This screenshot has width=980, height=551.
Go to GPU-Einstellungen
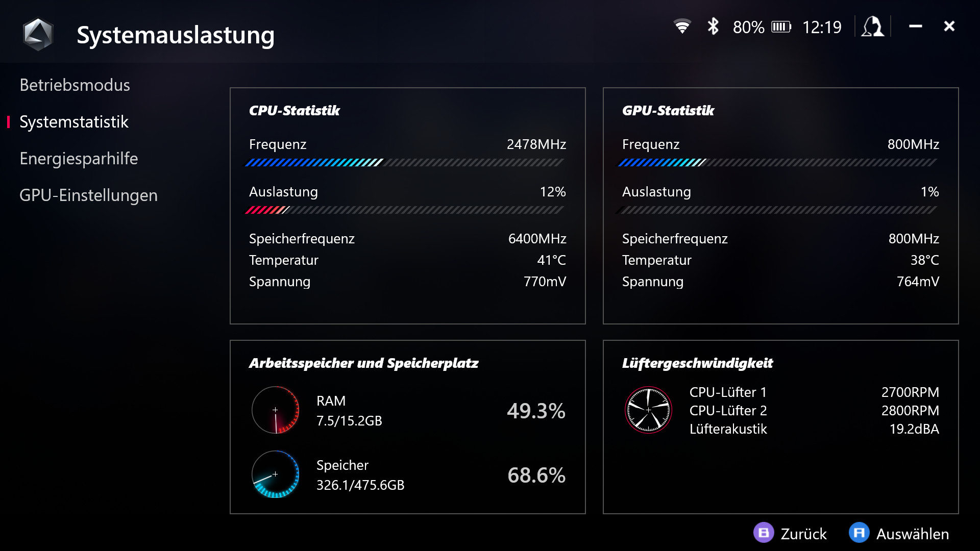[x=88, y=195]
